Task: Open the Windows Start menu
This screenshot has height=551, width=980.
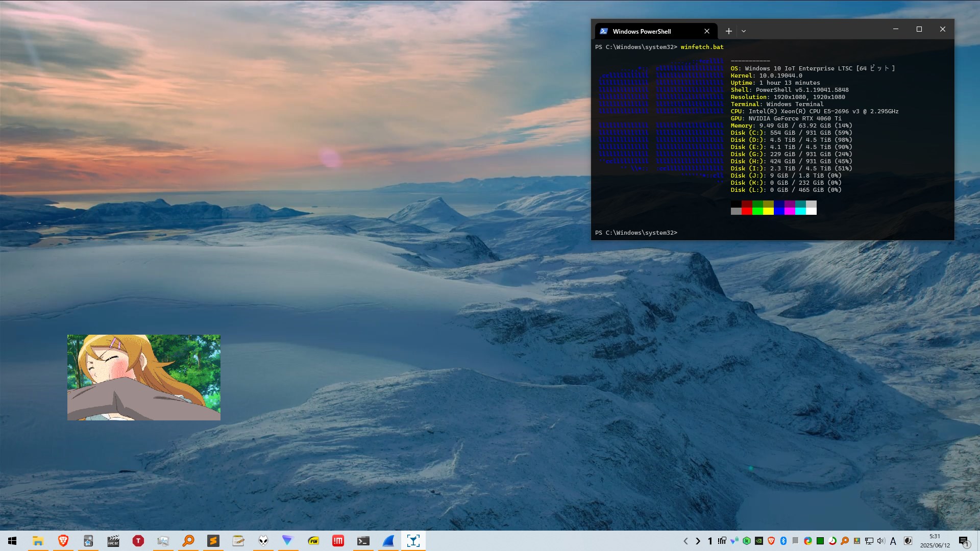Action: (12, 541)
